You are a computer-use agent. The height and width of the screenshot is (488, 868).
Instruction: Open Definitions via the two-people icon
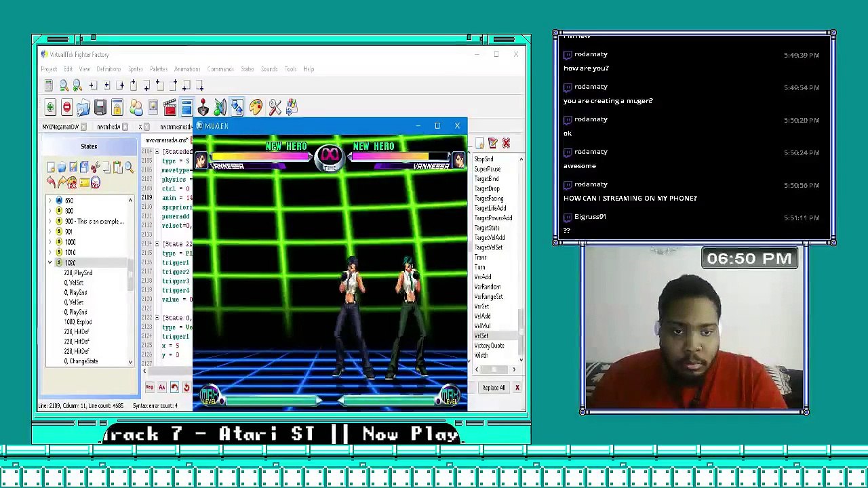pyautogui.click(x=136, y=107)
